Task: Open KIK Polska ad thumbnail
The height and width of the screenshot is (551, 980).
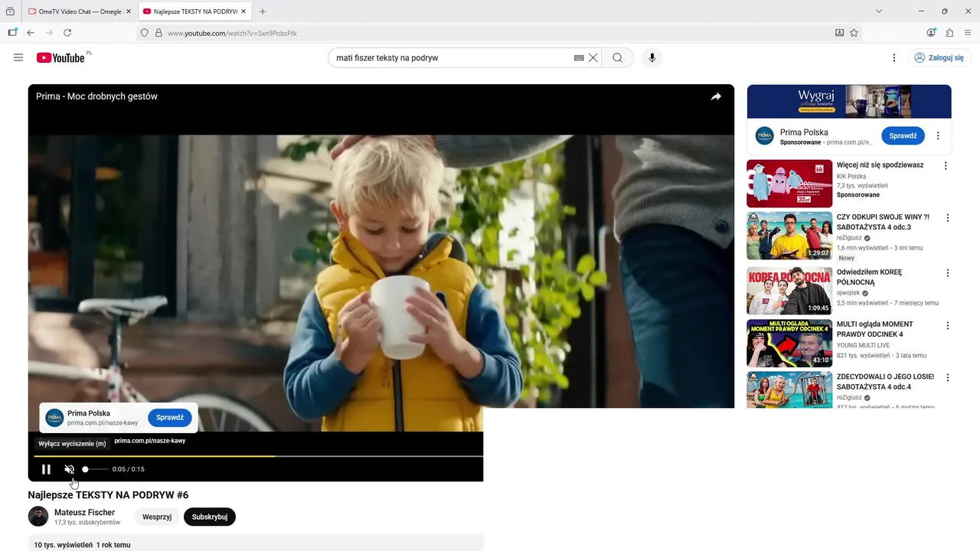Action: pos(789,184)
